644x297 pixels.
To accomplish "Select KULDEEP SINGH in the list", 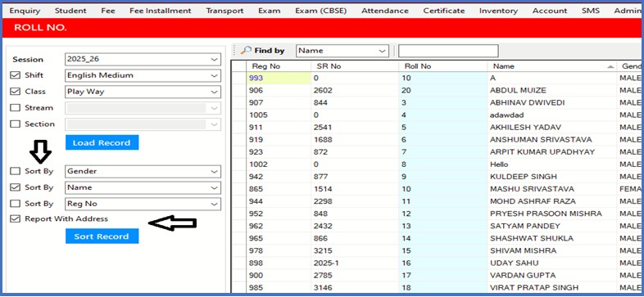I will coord(552,177).
